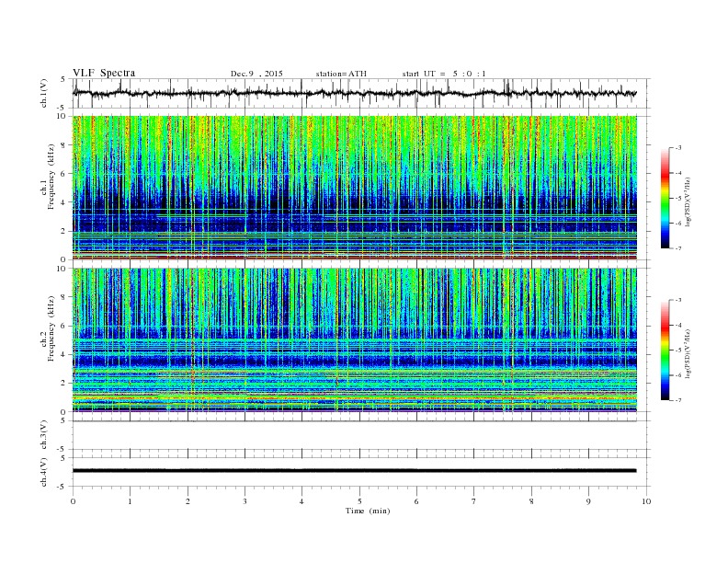The image size is (728, 563).
Task: Click inside the ch.1 spectrogram panel
Action: coord(354,188)
